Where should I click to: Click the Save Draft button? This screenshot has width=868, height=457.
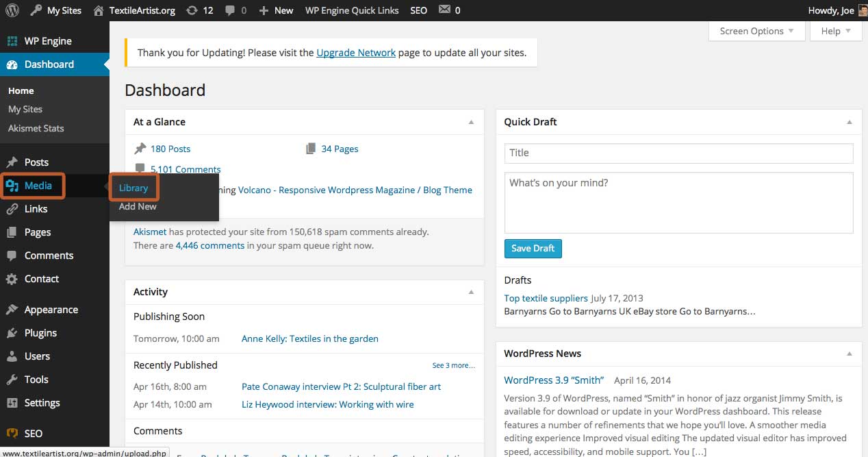[x=533, y=248]
